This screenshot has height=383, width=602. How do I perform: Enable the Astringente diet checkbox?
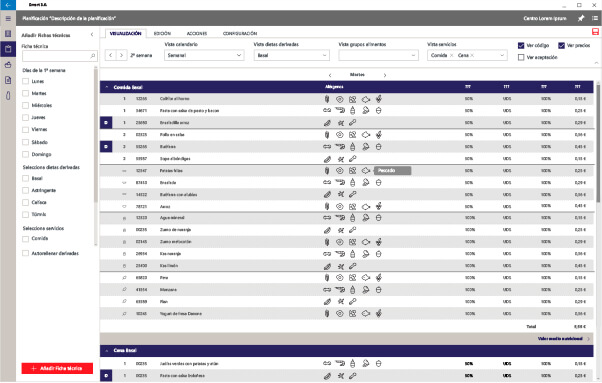pos(25,190)
